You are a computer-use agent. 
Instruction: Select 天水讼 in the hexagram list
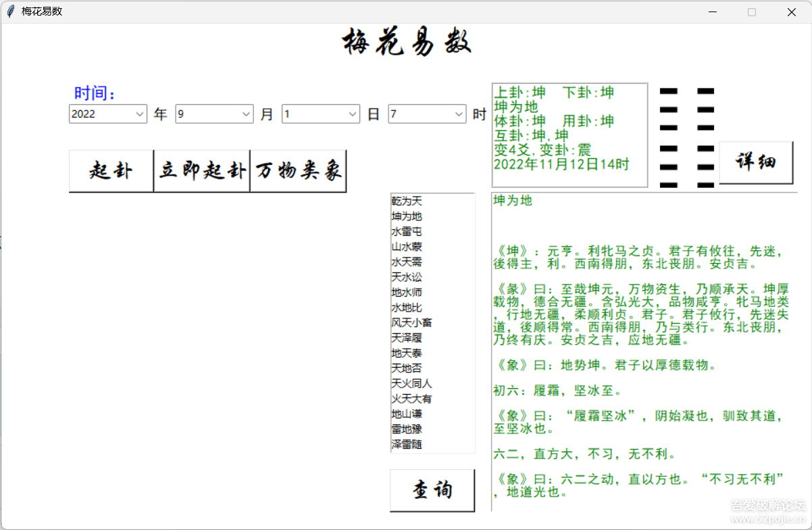[407, 277]
